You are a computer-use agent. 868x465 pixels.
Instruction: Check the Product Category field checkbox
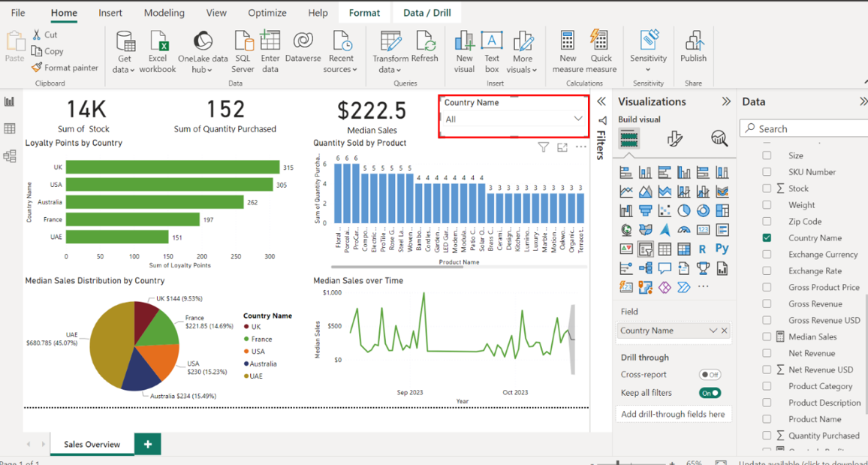(767, 386)
